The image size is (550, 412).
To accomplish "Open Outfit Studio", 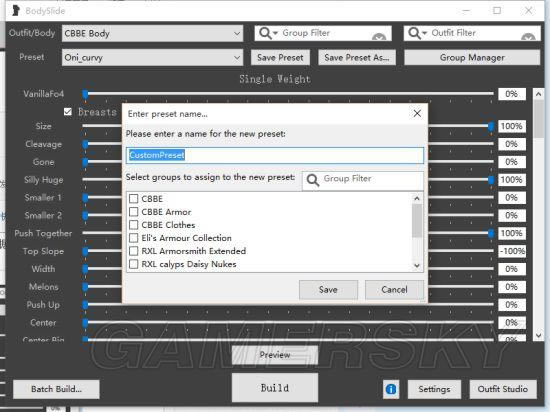I will tap(503, 389).
